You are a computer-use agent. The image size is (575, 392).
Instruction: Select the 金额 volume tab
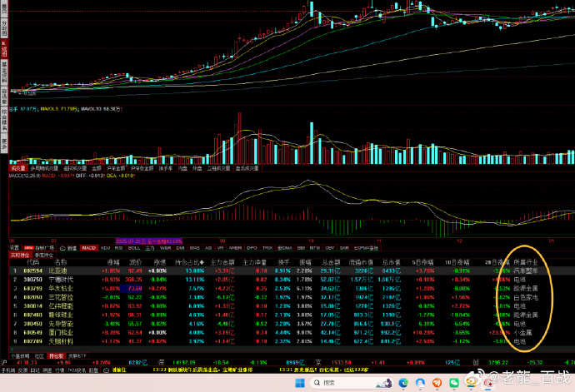(x=97, y=168)
